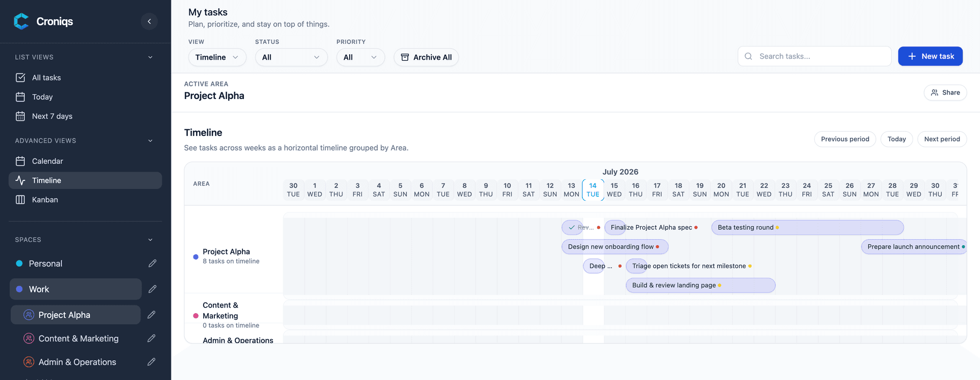Open All tasks list view
Screen dimensions: 980x380
[85, 78]
